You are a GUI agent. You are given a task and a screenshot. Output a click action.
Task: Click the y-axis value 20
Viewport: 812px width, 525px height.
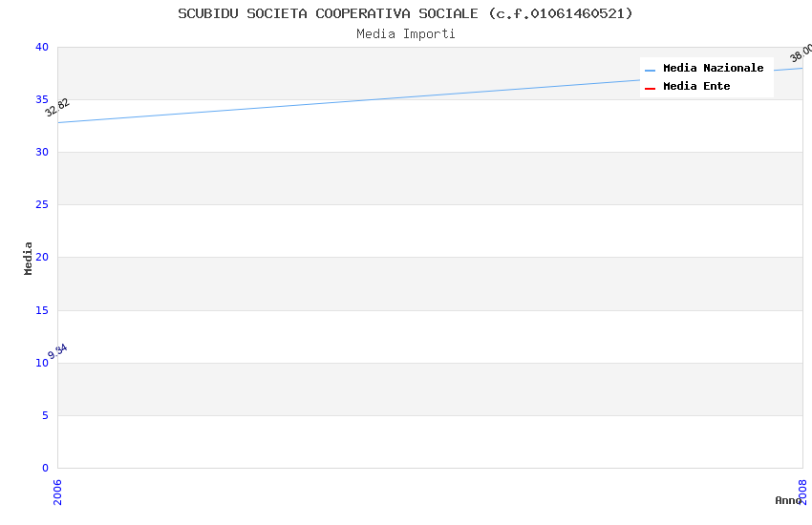42,257
